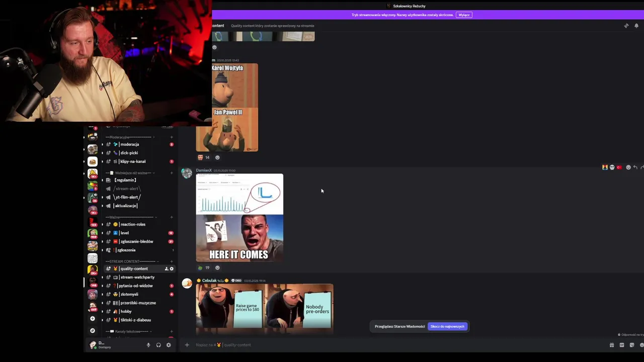The height and width of the screenshot is (362, 644).
Task: Create channel in Moderacyjne category plus
Action: tap(172, 137)
